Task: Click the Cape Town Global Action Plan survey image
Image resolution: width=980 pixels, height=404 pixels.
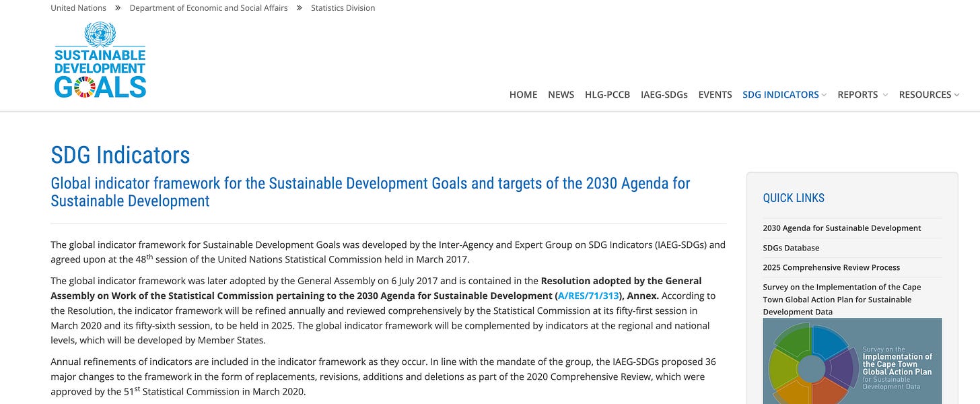Action: pyautogui.click(x=852, y=361)
